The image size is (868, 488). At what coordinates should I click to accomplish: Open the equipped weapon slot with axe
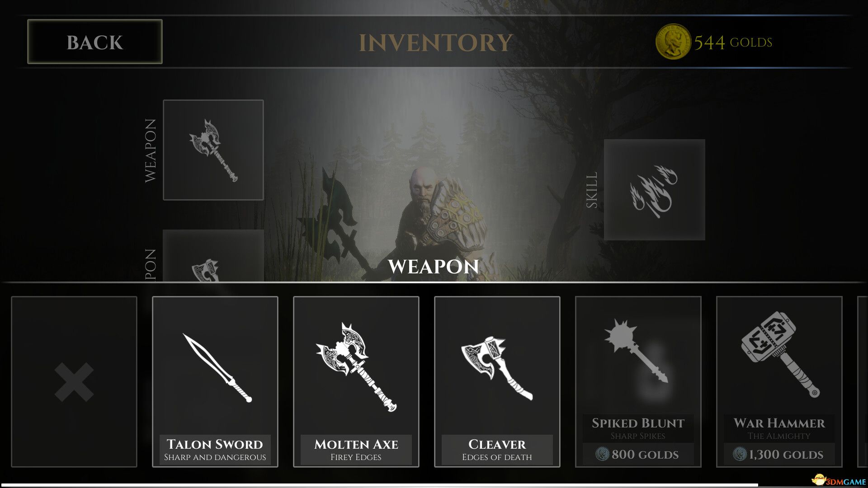[x=213, y=150]
